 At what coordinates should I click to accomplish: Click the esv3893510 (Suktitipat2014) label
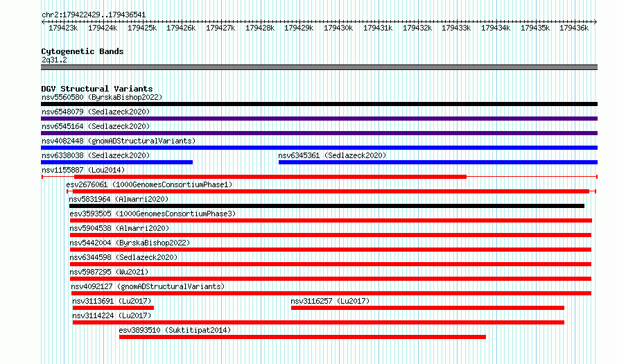(x=175, y=330)
